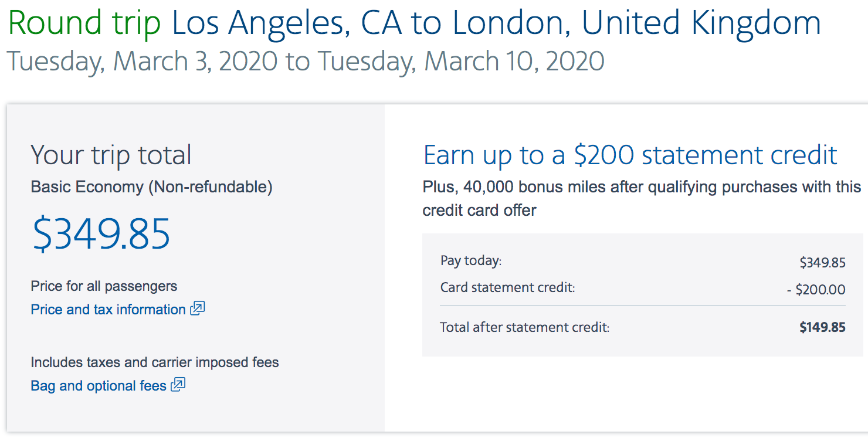
Task: Open the Price and tax information link
Action: pos(108,310)
